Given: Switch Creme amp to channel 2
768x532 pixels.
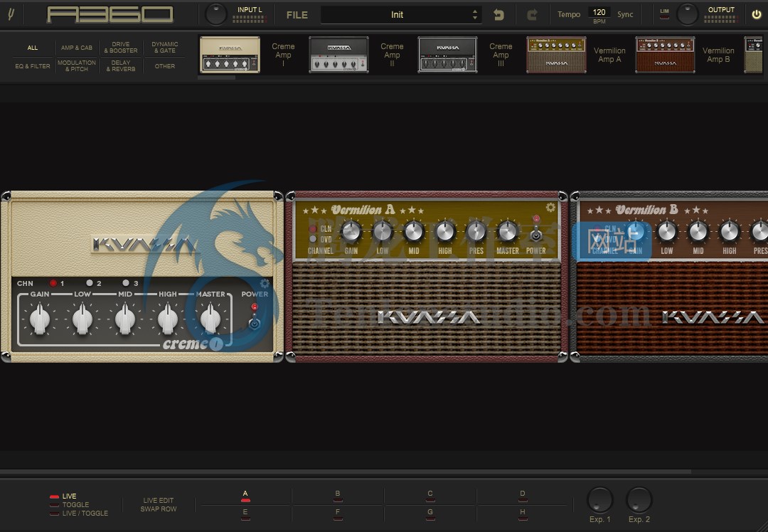Looking at the screenshot, I should [90, 283].
